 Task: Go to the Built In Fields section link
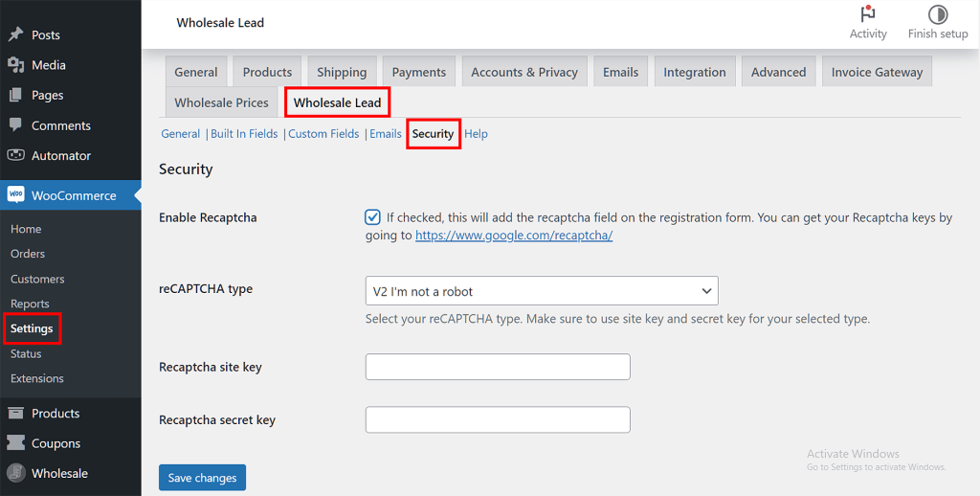pos(244,134)
